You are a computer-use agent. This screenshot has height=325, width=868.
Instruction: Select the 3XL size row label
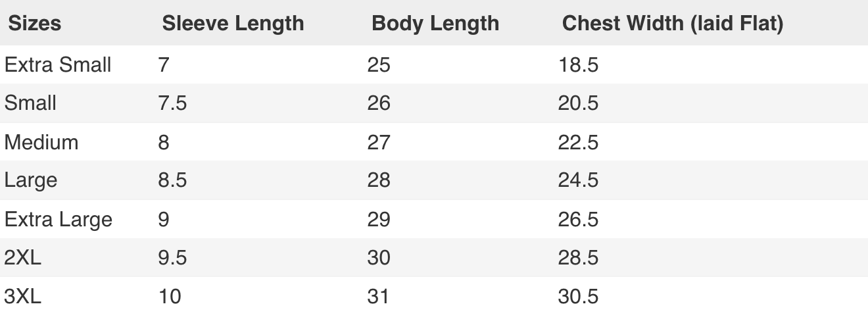point(22,296)
